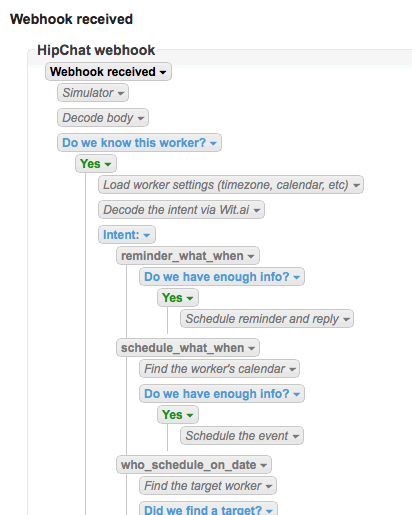This screenshot has height=515, width=412.
Task: Open the 'Decode body' step menu
Action: tap(103, 118)
